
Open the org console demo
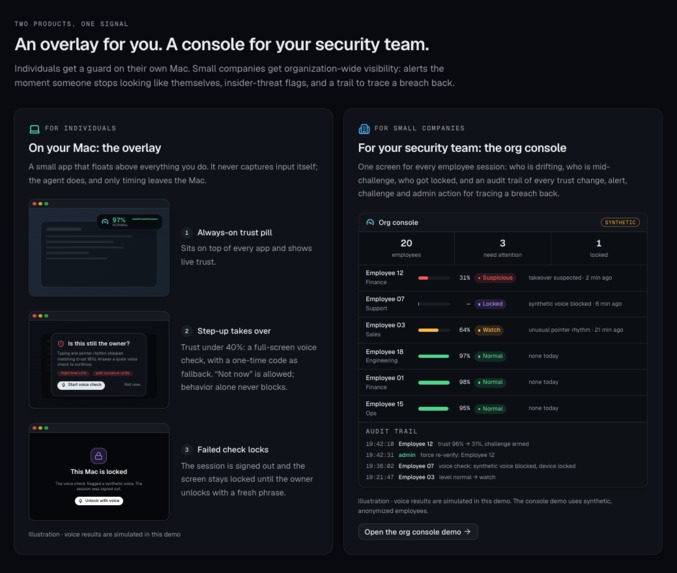pos(418,532)
